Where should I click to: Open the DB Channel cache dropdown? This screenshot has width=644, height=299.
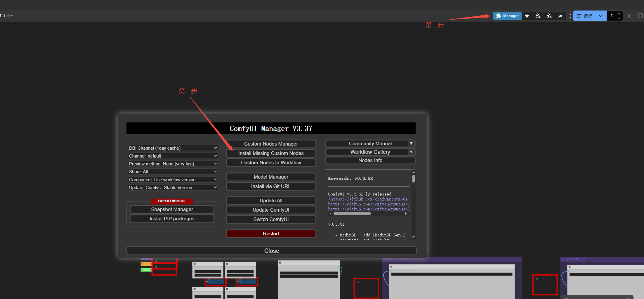(x=173, y=148)
